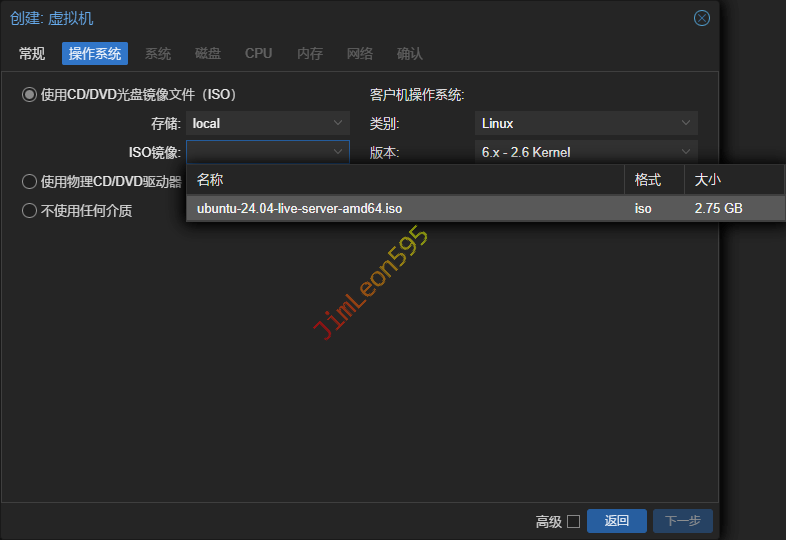Switch to the 常规 tab
This screenshot has height=540, width=786.
(32, 54)
